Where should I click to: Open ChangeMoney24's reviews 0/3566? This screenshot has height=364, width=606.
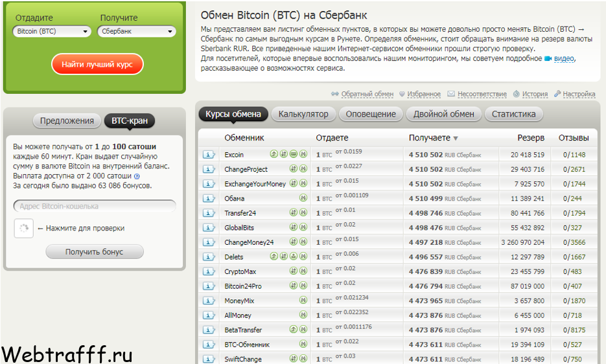[574, 242]
